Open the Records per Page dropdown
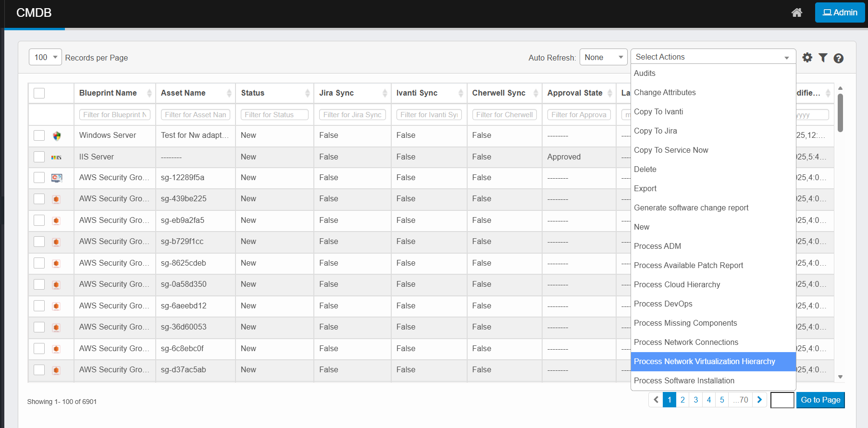868x428 pixels. (45, 57)
